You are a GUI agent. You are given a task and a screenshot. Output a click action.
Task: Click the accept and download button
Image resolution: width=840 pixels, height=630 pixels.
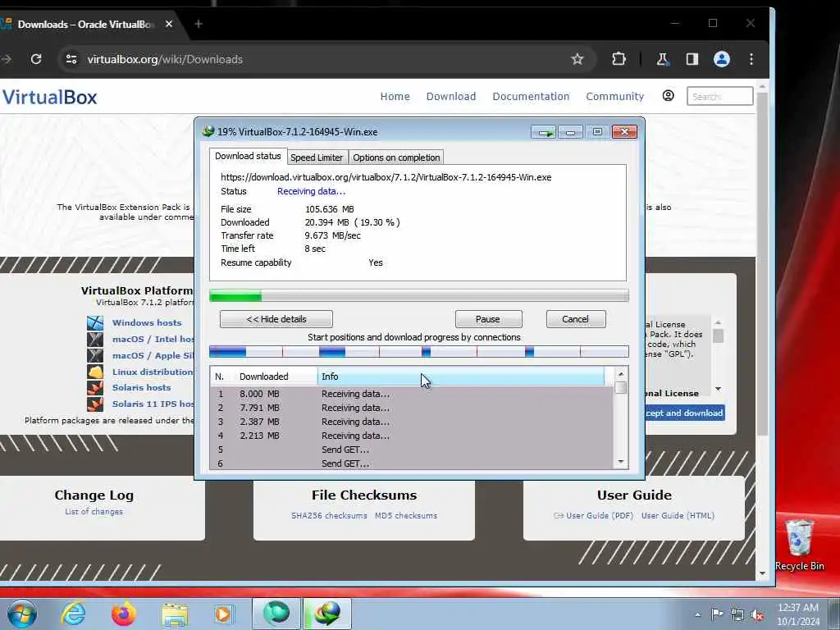[x=685, y=413]
